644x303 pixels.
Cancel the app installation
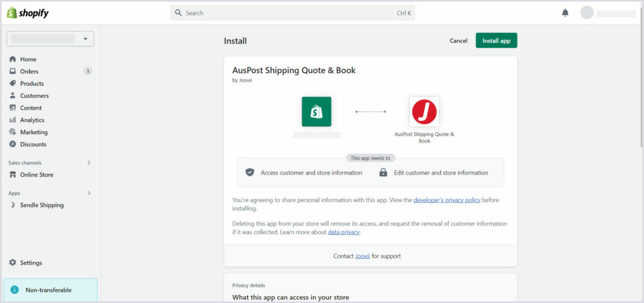tap(458, 41)
